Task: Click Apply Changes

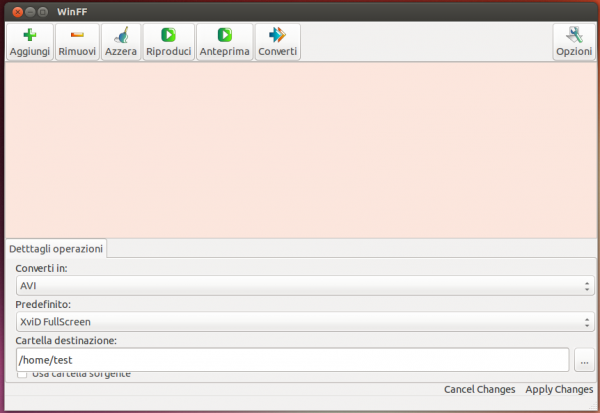Action: 559,389
